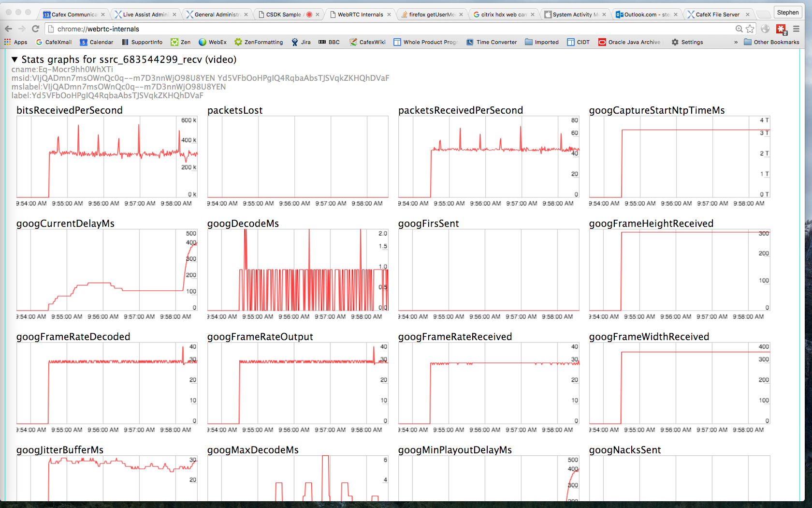This screenshot has width=812, height=508.
Task: Open the BBC bookmark
Action: (329, 42)
